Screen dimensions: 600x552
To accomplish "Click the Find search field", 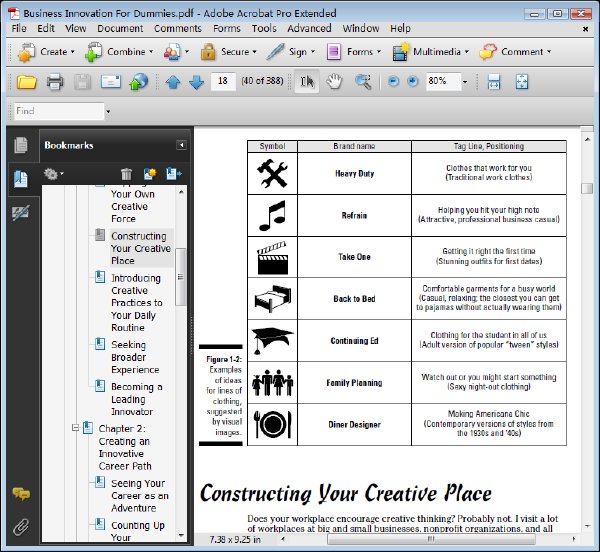I will 59,111.
